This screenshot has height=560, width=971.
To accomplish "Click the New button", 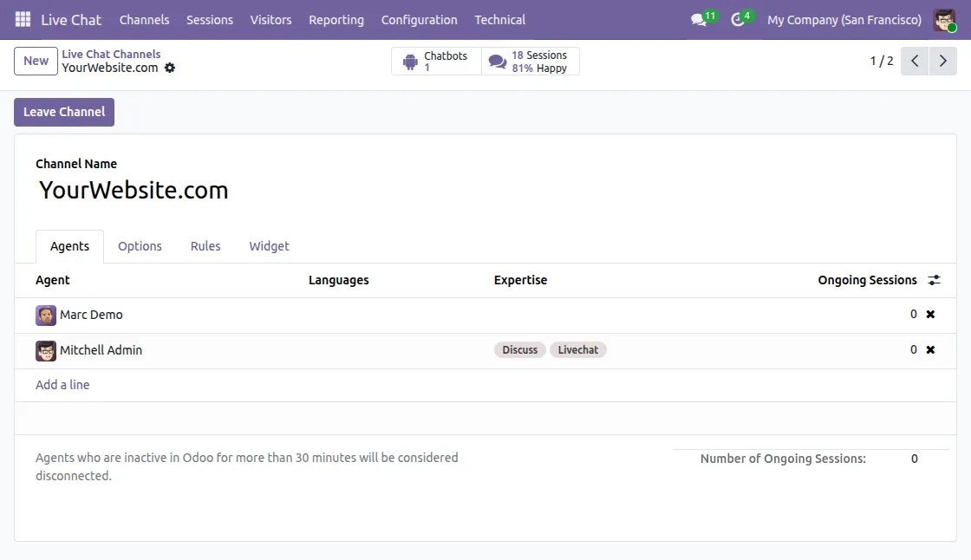I will 36,61.
